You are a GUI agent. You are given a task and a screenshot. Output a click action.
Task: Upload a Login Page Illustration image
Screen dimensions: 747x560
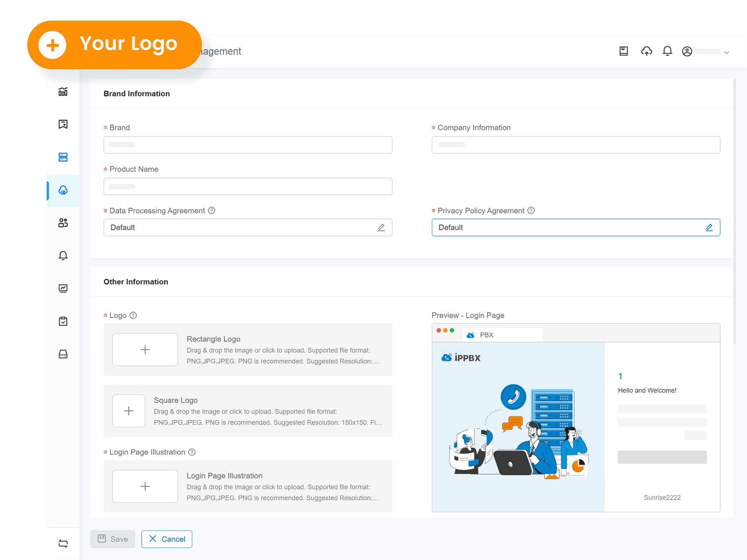click(145, 486)
